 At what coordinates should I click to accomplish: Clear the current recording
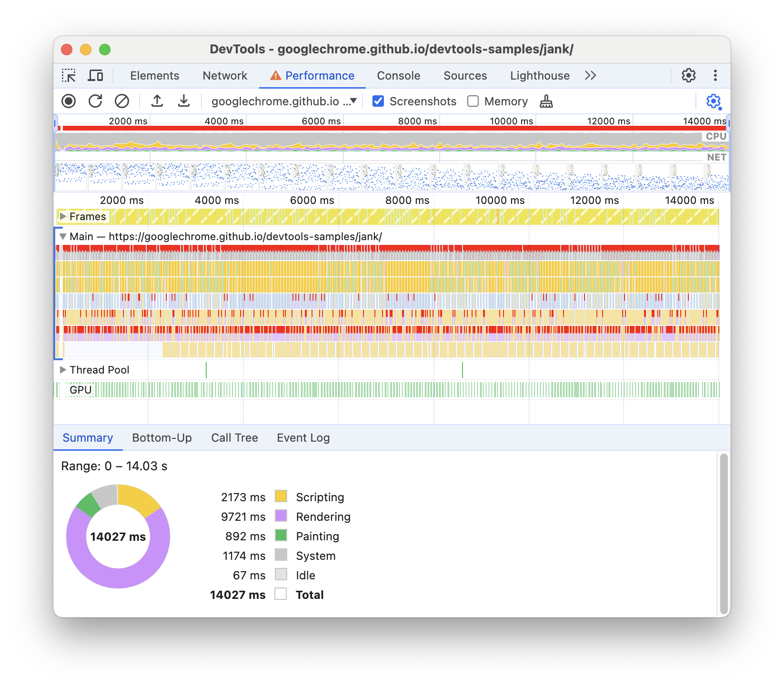[x=122, y=101]
